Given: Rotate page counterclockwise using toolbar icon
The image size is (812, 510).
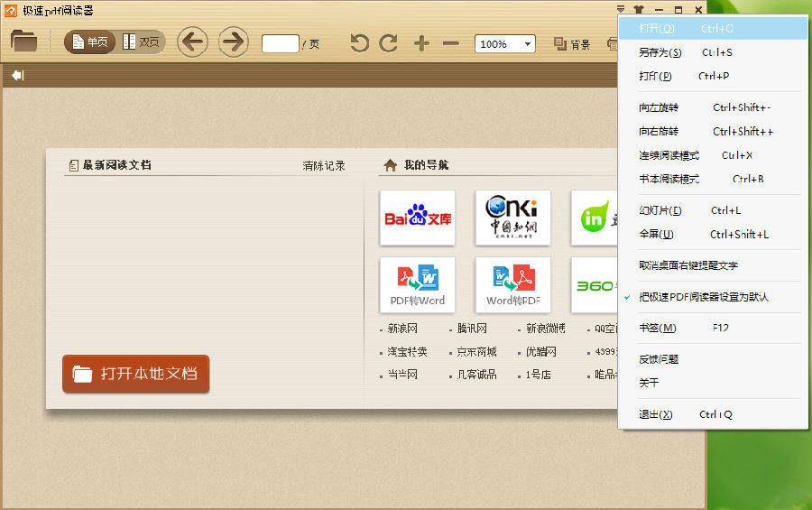Looking at the screenshot, I should [x=360, y=43].
